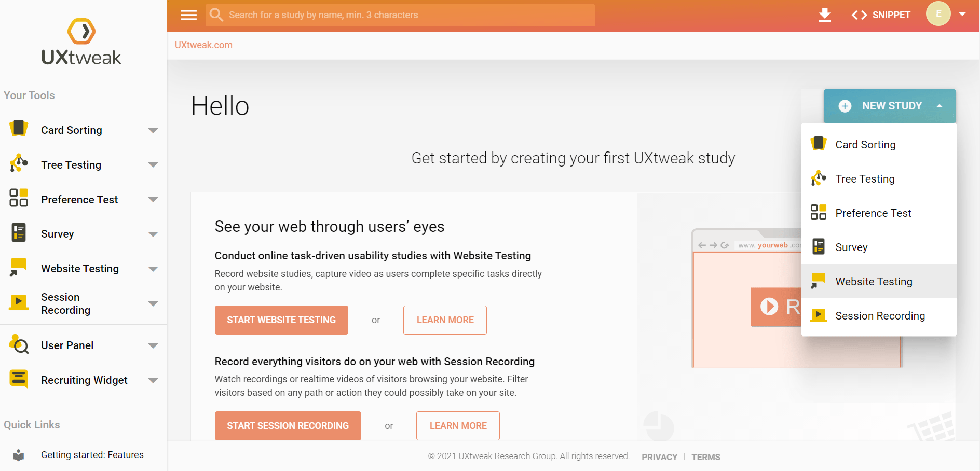Click the Preference Test sidebar icon
The height and width of the screenshot is (471, 980).
pyautogui.click(x=19, y=198)
